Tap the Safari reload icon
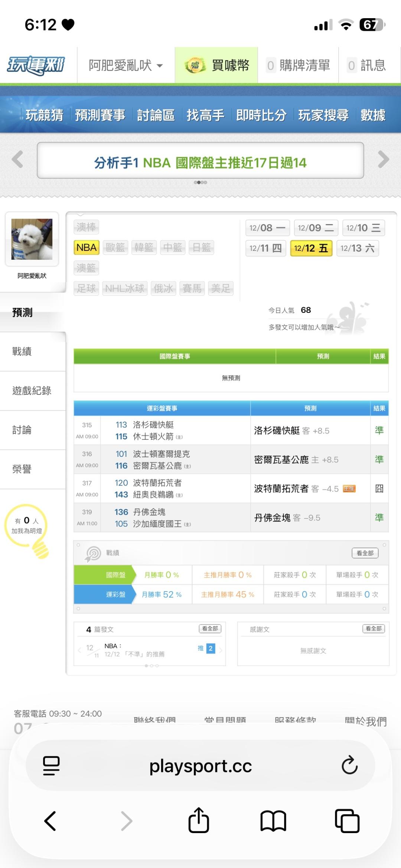Screen dimensions: 401x868 click(349, 765)
